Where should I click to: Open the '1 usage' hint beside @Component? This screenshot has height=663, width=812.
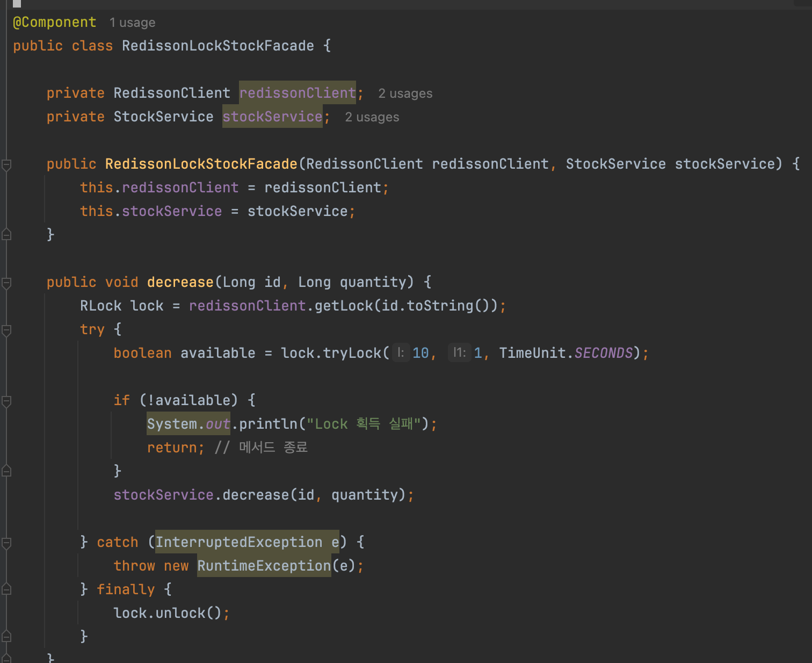pyautogui.click(x=132, y=23)
